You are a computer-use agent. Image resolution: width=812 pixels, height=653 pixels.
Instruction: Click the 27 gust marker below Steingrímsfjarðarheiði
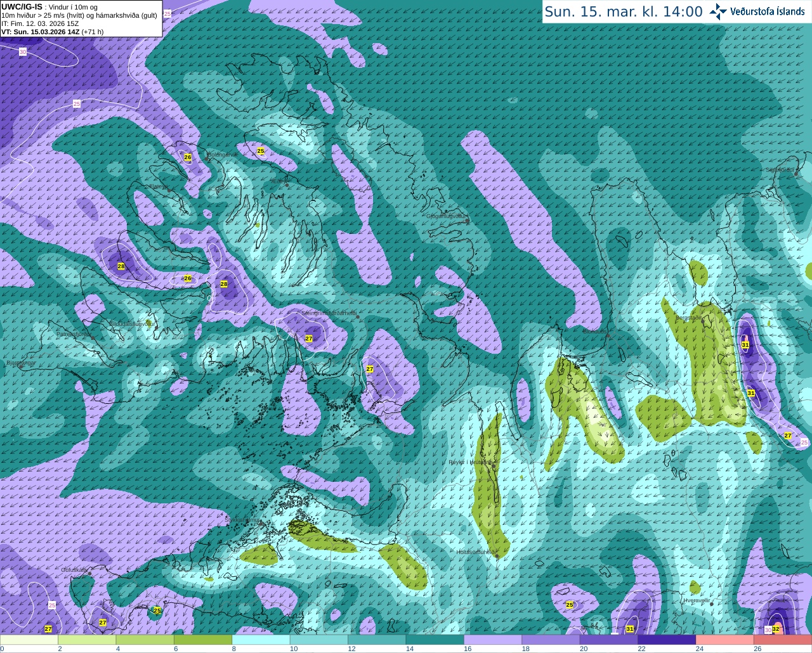click(x=309, y=339)
